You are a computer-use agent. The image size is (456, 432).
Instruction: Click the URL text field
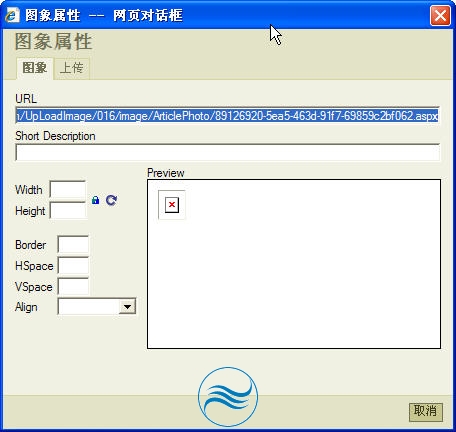click(x=227, y=116)
